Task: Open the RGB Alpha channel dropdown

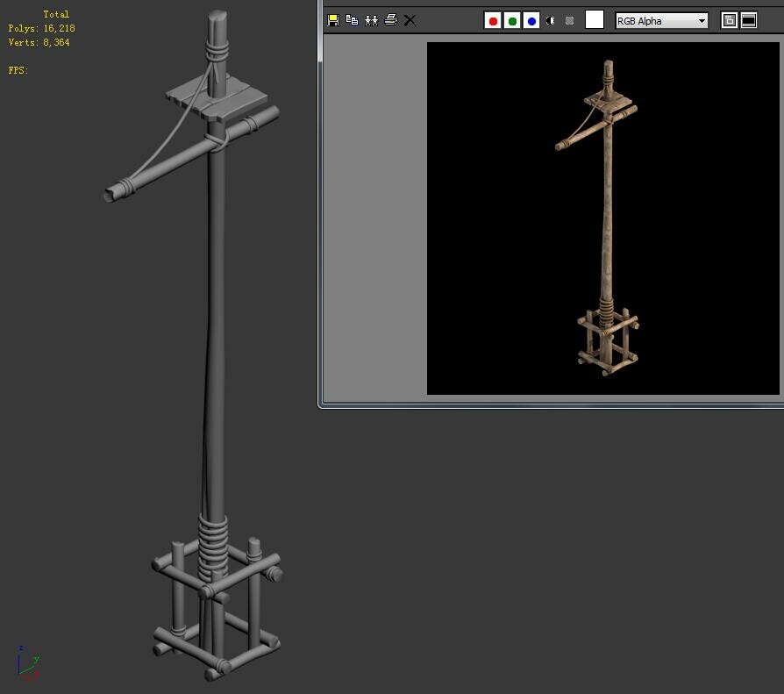Action: [x=661, y=20]
